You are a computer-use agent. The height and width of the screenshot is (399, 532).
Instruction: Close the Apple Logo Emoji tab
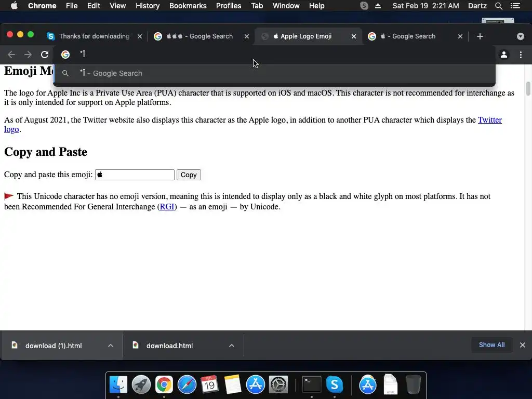pos(353,36)
